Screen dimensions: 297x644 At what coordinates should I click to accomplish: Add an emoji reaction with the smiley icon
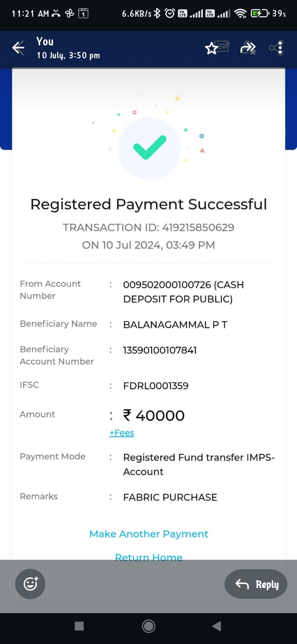click(x=30, y=584)
